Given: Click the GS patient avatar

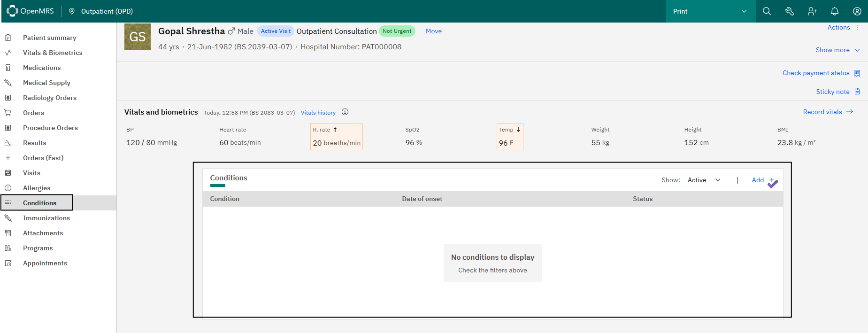Looking at the screenshot, I should click(138, 36).
